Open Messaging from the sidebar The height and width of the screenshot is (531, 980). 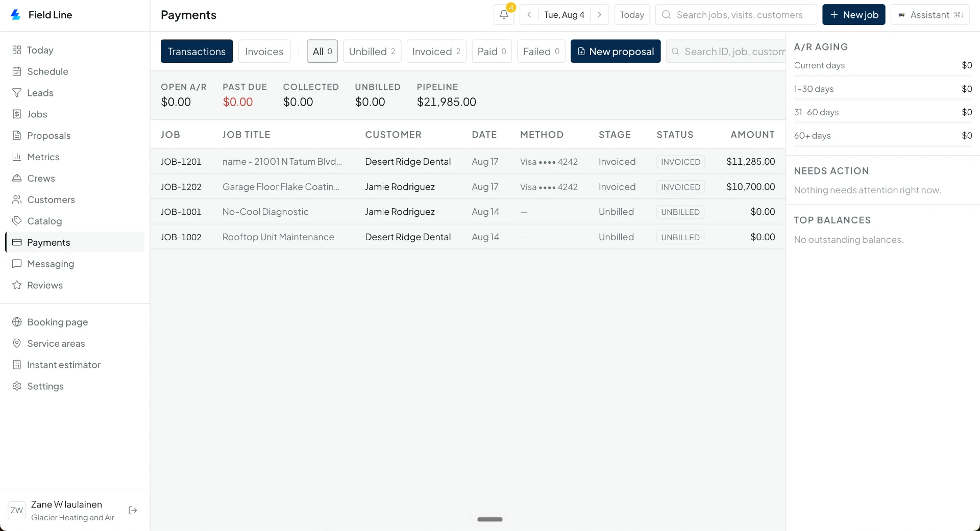tap(75, 264)
